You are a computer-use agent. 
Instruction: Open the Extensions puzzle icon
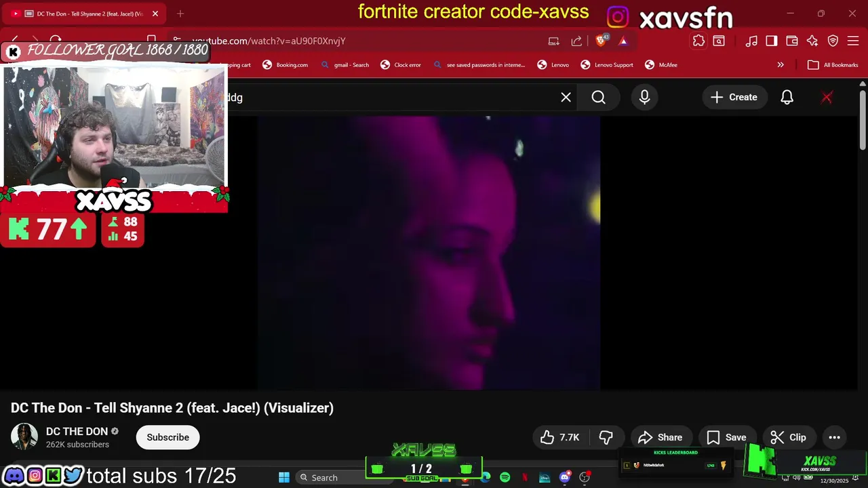(x=698, y=41)
